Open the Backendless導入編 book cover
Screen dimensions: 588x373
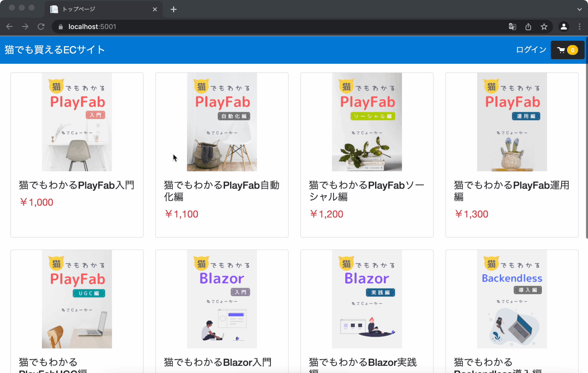[512, 299]
